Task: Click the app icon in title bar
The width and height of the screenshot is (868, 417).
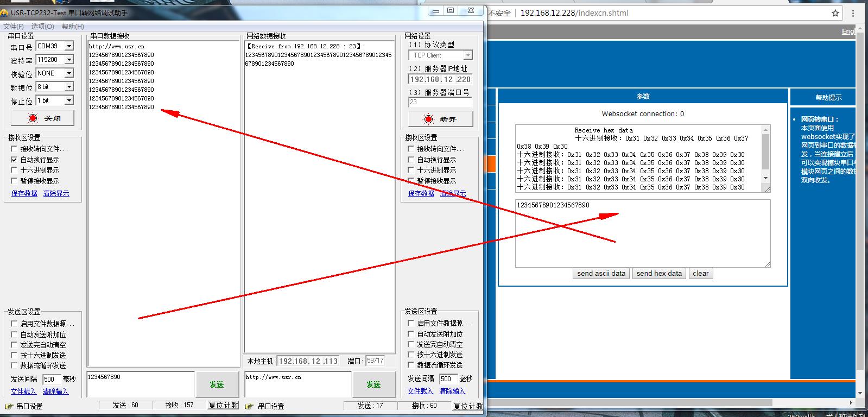Action: [4, 12]
